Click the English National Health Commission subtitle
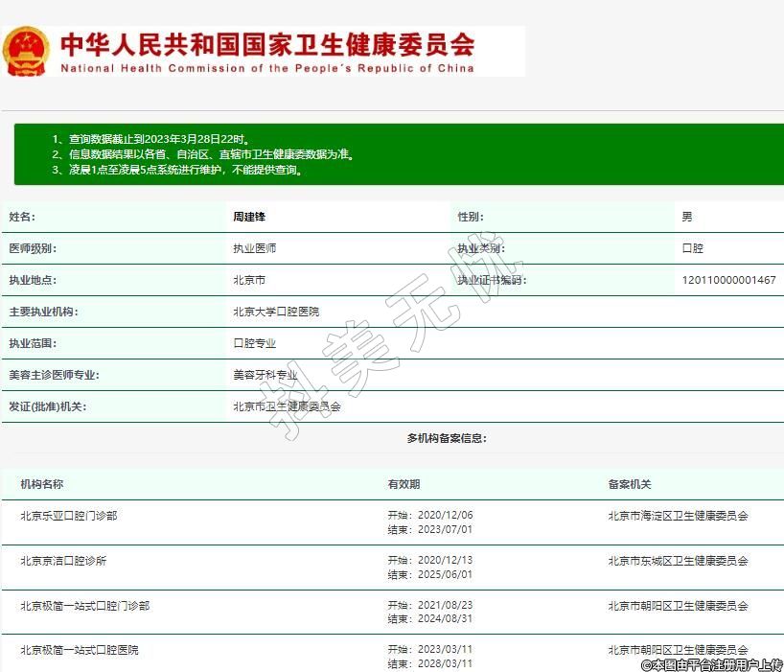This screenshot has width=784, height=672. point(267,68)
